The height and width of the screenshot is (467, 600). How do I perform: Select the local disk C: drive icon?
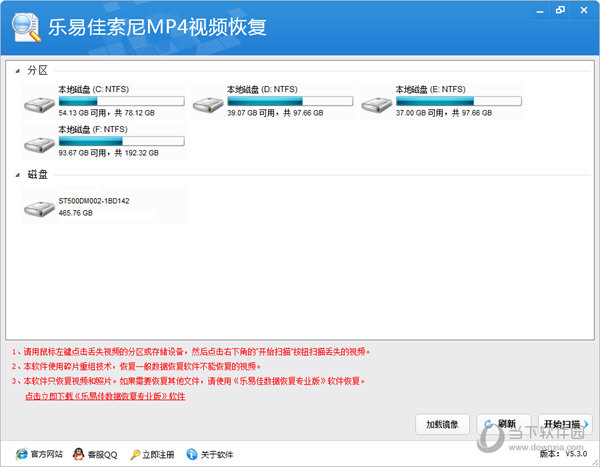pos(39,105)
